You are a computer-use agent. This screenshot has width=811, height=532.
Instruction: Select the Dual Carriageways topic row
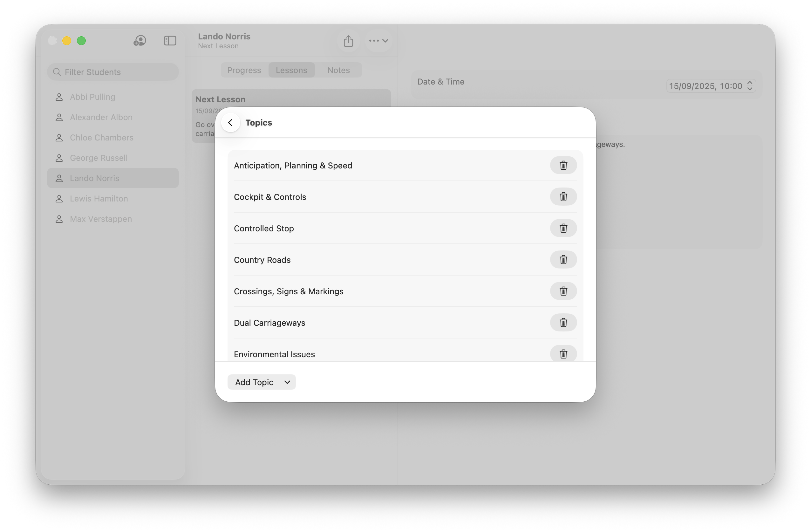pos(269,323)
